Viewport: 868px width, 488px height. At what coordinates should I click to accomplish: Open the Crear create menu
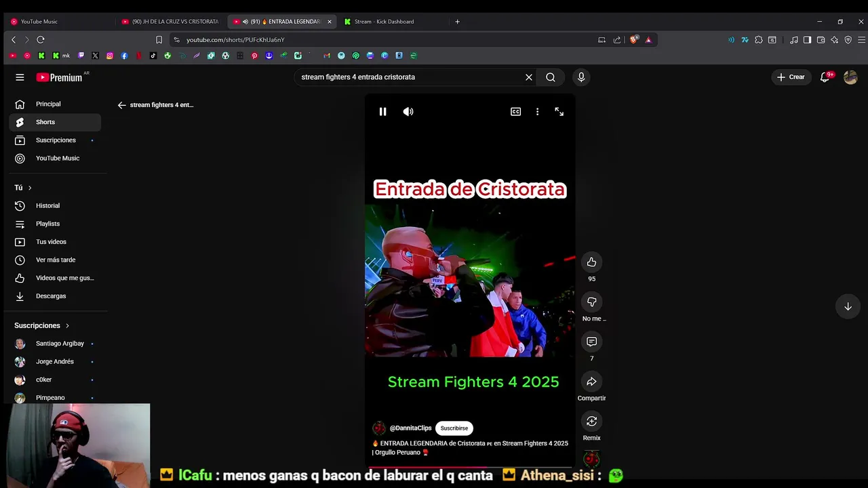(x=791, y=77)
